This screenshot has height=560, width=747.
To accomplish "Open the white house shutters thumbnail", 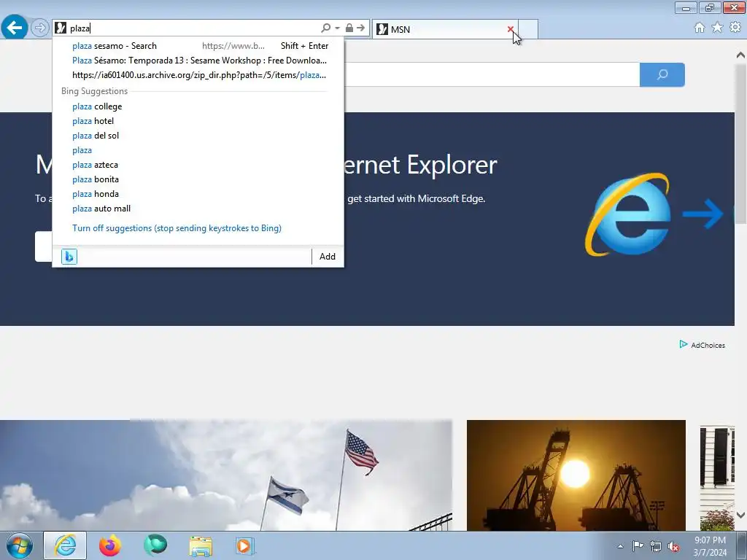I will click(x=717, y=478).
